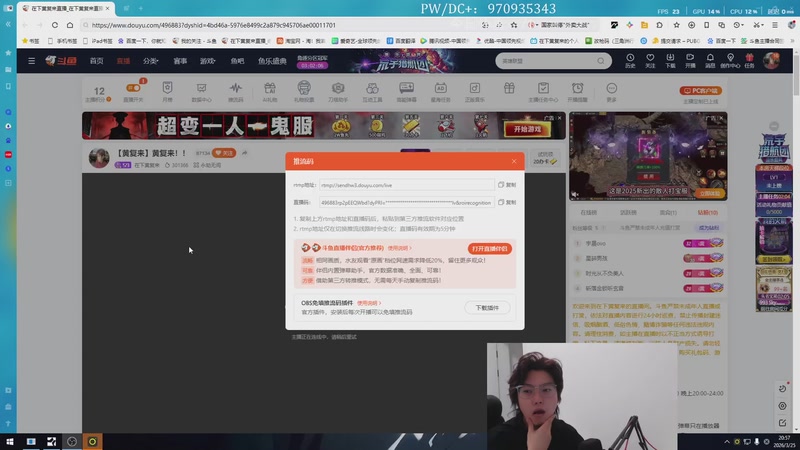Open the user avatar in header

pyautogui.click(x=771, y=61)
